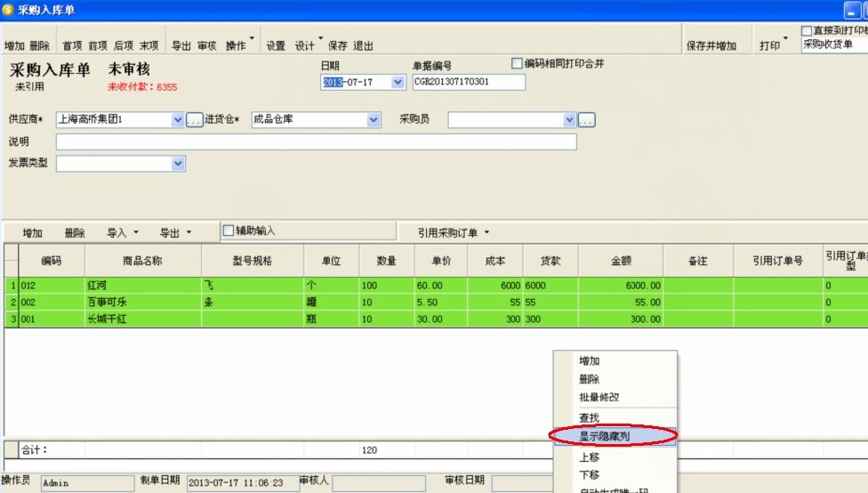Click the ellipsis button beside 采购员 field
This screenshot has width=868, height=493.
pyautogui.click(x=586, y=120)
